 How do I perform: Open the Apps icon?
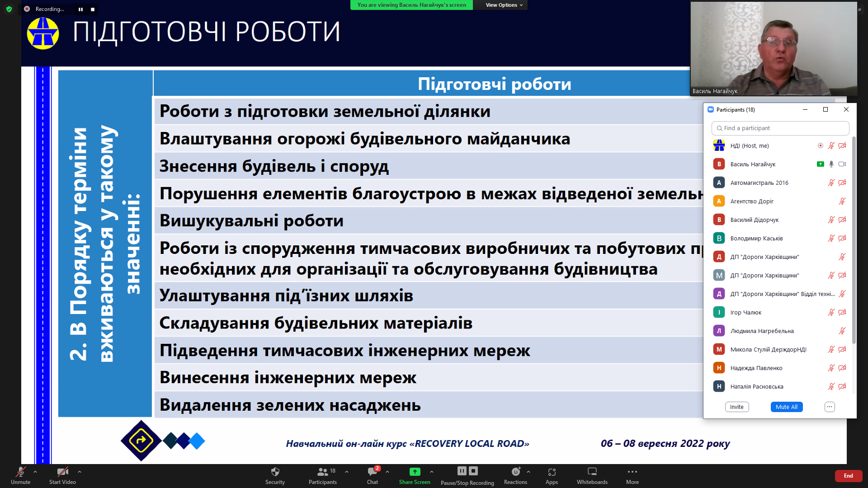(552, 472)
